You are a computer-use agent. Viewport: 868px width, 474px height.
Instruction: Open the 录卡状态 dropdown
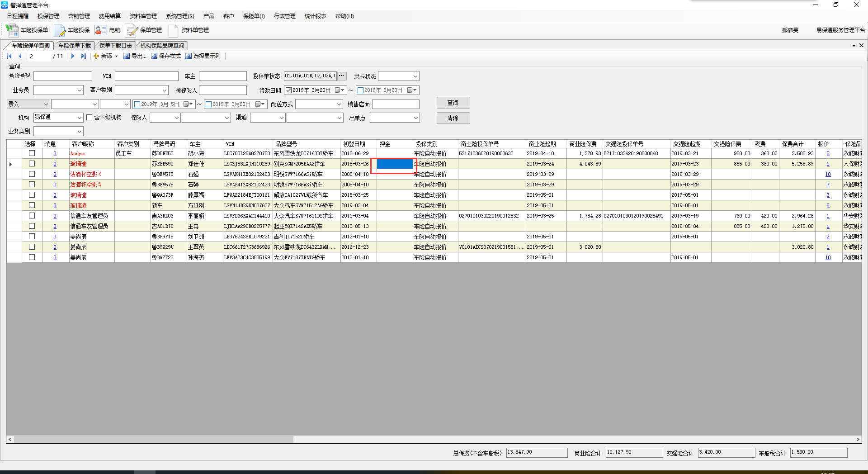coord(415,76)
